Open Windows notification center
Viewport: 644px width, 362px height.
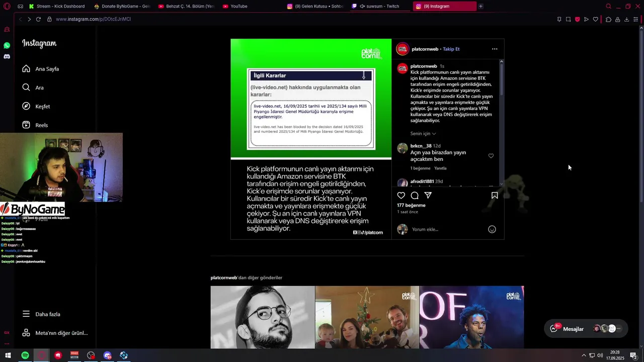pyautogui.click(x=633, y=355)
